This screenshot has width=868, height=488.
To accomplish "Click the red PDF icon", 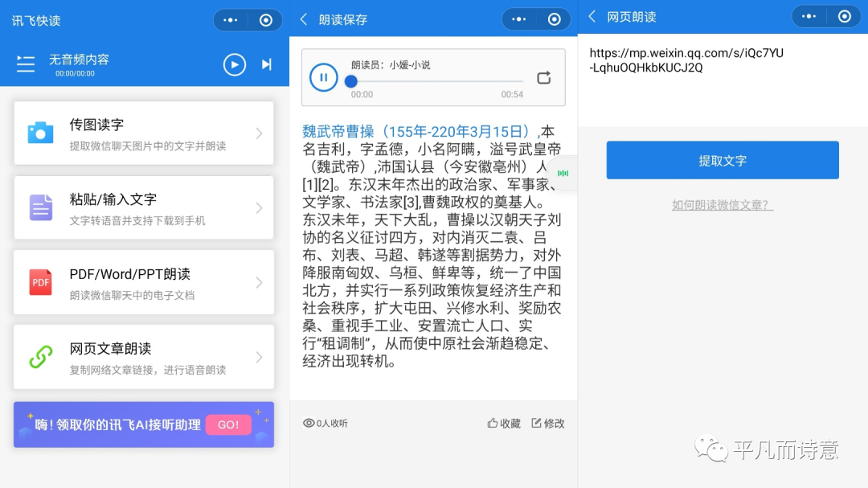I will [40, 282].
